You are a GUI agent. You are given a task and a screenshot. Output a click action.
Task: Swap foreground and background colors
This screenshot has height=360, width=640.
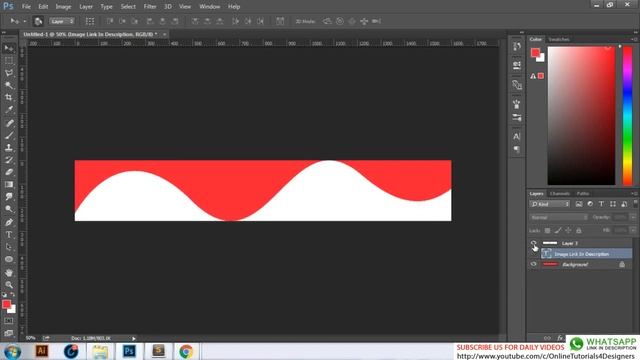point(13,294)
